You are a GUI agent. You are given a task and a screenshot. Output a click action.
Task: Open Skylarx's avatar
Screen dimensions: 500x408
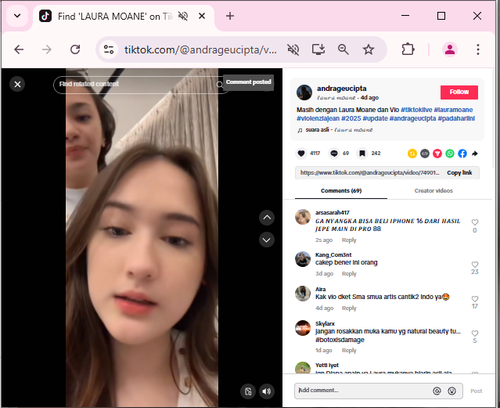(303, 328)
